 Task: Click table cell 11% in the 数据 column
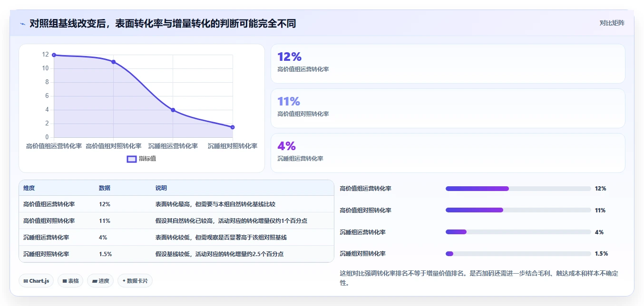tap(105, 221)
